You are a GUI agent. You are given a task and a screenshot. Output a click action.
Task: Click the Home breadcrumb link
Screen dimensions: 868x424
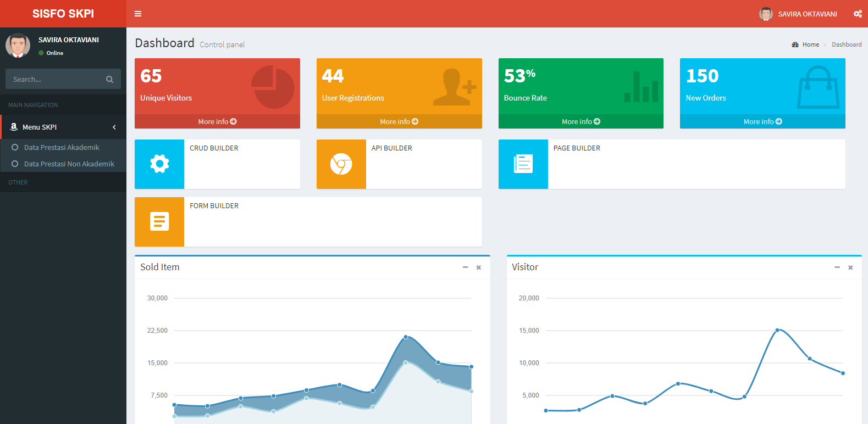(x=810, y=44)
